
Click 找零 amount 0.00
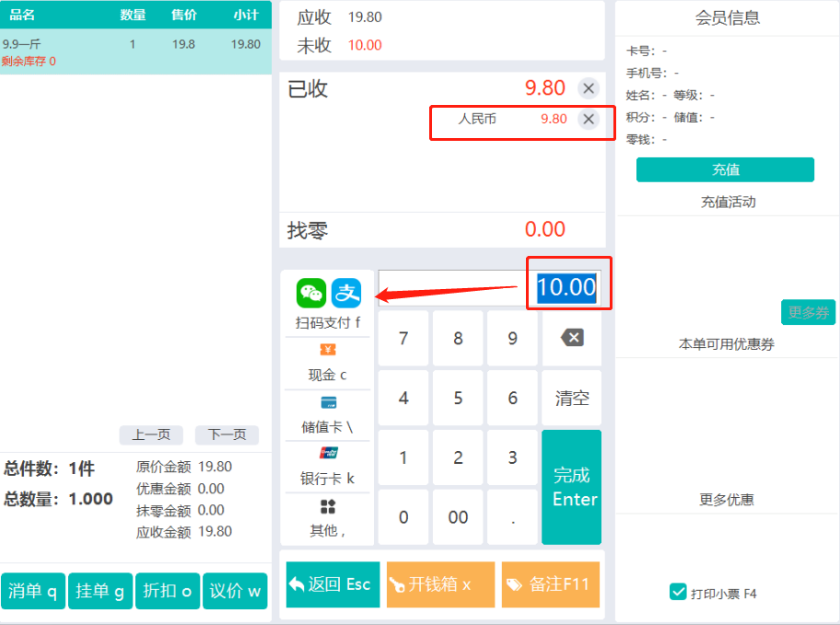(x=545, y=229)
